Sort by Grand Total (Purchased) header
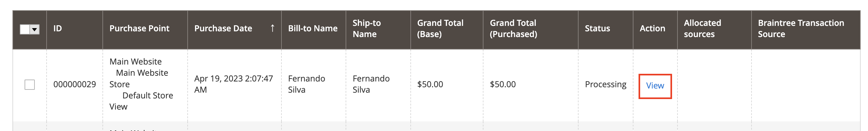 [513, 29]
